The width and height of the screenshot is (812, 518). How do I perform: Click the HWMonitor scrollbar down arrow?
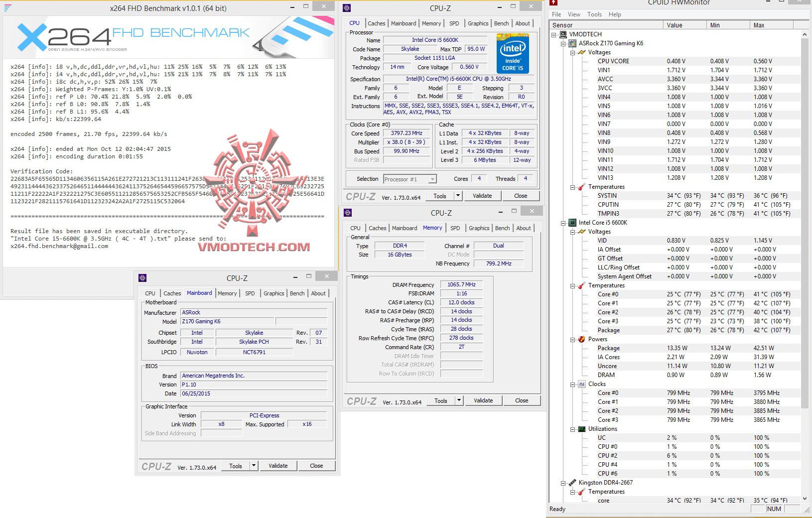pyautogui.click(x=805, y=499)
